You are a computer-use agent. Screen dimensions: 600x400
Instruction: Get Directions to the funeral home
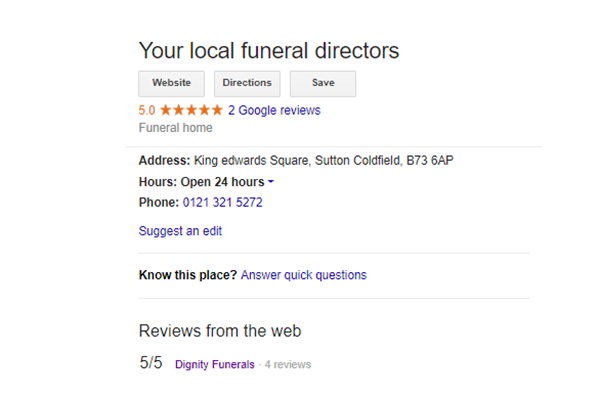tap(247, 83)
